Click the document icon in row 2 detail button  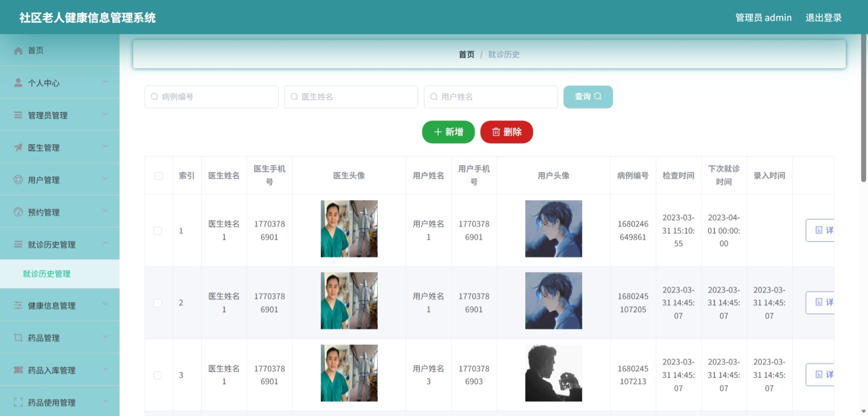pos(819,302)
